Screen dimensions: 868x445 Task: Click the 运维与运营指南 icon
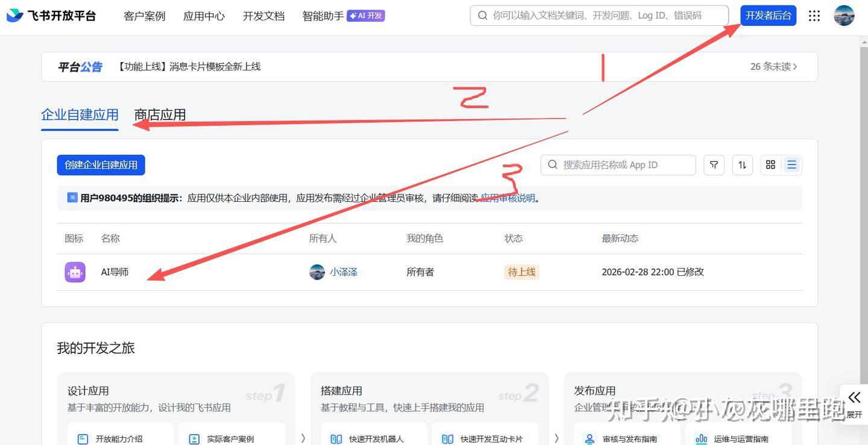point(701,439)
